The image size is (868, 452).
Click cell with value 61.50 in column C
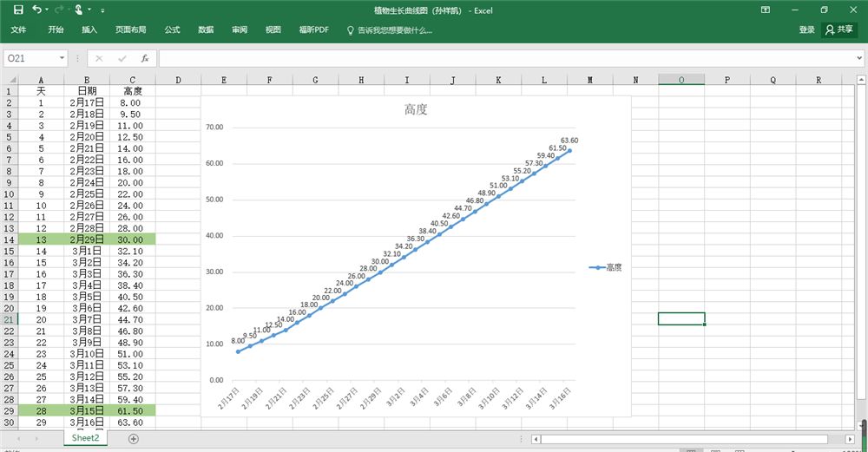132,411
